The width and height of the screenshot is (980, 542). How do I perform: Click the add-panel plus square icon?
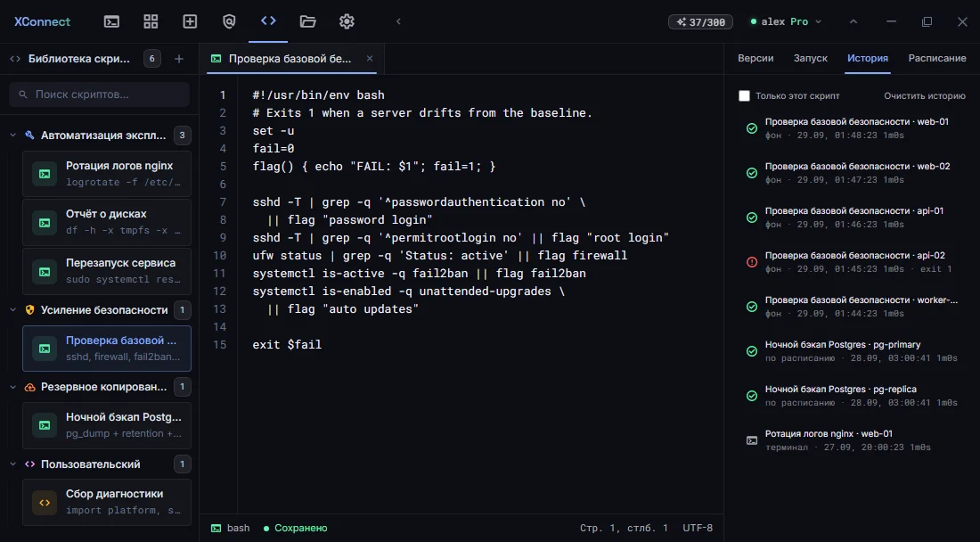(x=190, y=22)
